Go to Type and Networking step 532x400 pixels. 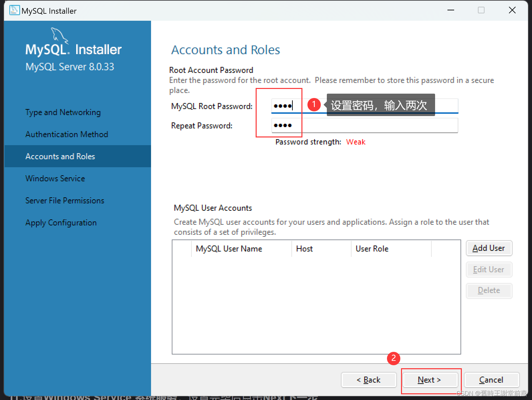pyautogui.click(x=63, y=112)
